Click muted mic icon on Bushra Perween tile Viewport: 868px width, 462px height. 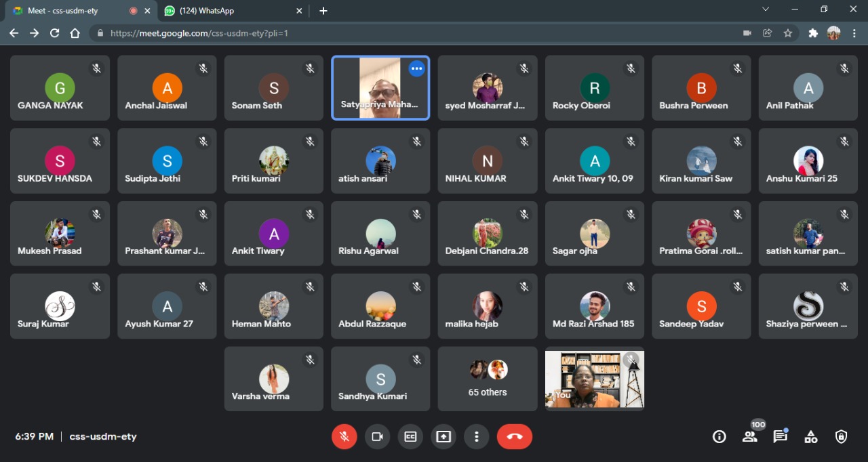(737, 68)
